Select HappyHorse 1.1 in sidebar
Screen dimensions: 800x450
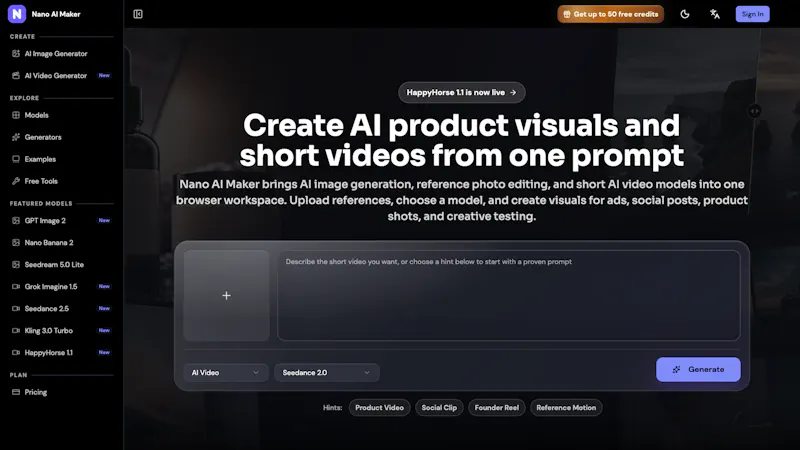click(x=61, y=353)
